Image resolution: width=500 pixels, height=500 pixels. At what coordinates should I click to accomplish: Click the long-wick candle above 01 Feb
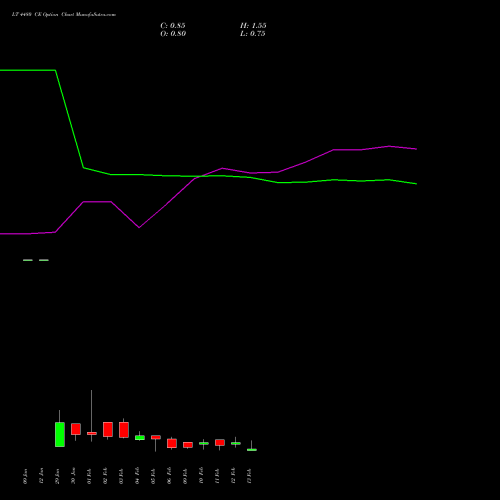pos(92,433)
